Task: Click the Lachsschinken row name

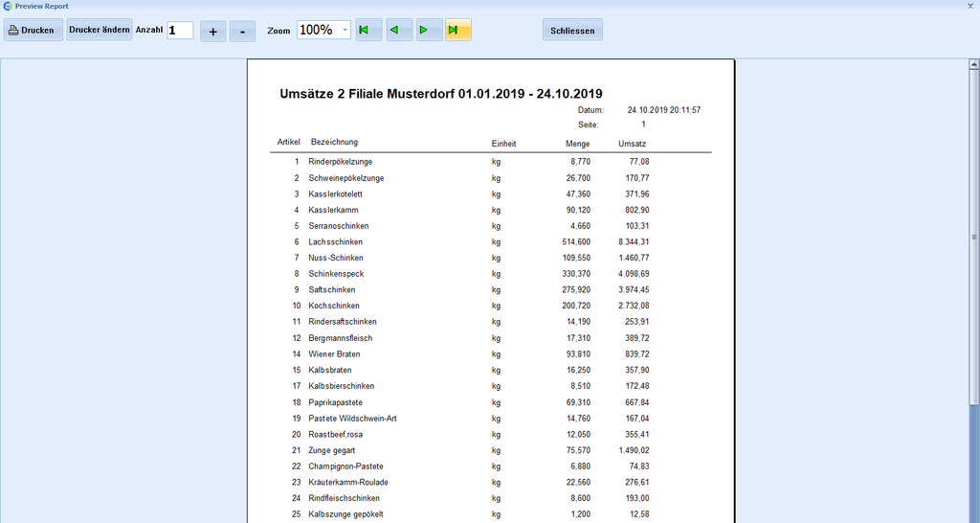Action: (x=336, y=242)
